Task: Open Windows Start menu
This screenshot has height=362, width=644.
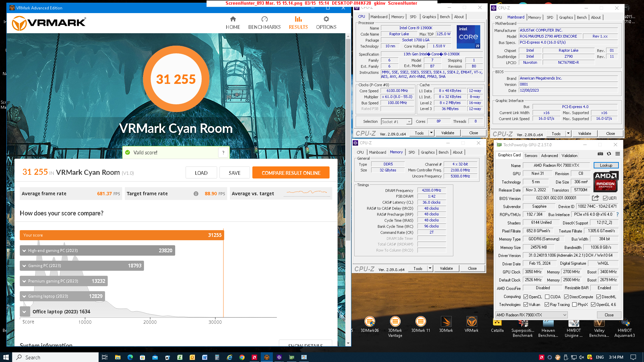Action: 6,357
